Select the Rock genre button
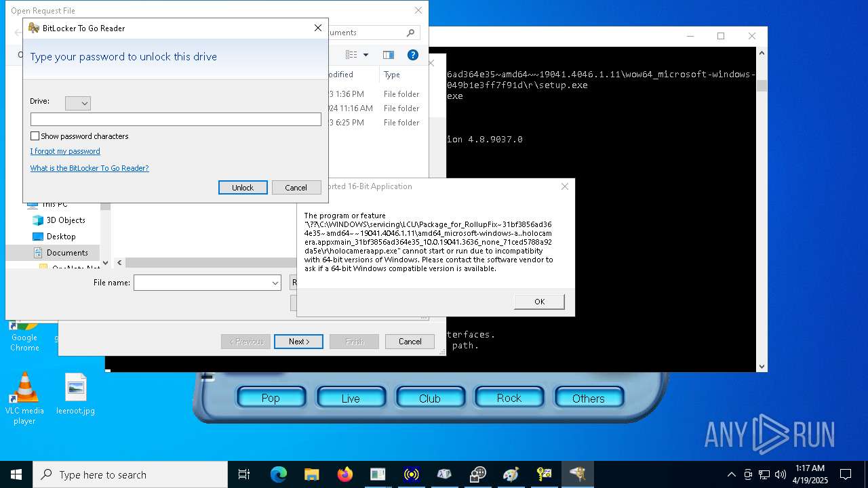Viewport: 868px width, 488px height. (509, 399)
